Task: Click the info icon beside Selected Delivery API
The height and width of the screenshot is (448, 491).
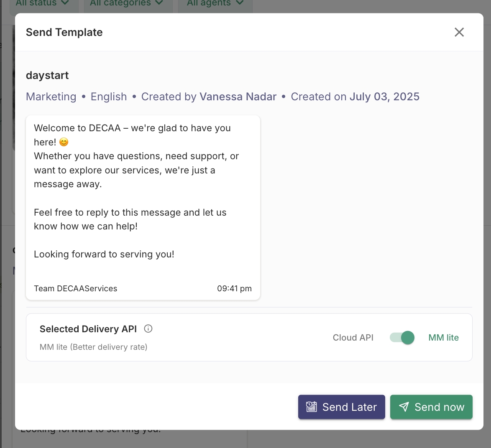Action: coord(148,328)
